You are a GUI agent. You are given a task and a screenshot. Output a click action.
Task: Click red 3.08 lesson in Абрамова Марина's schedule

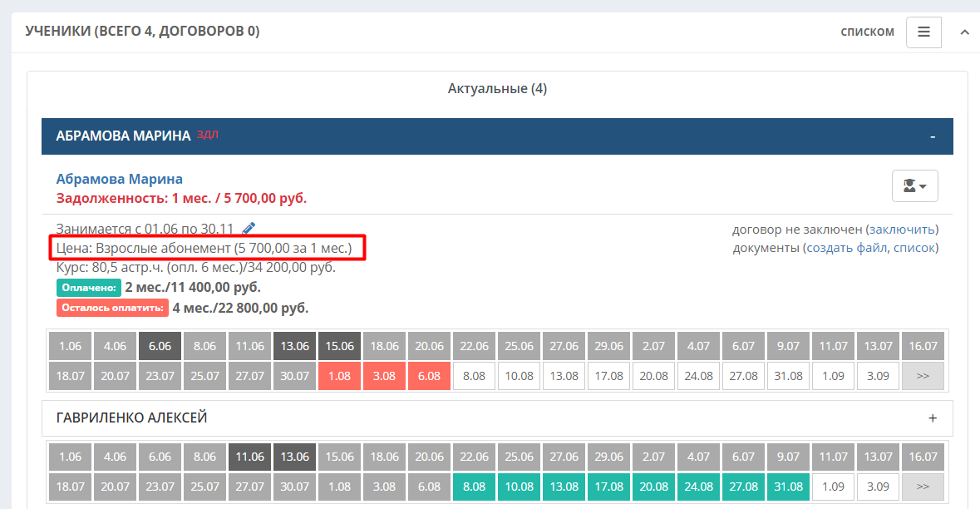point(384,376)
